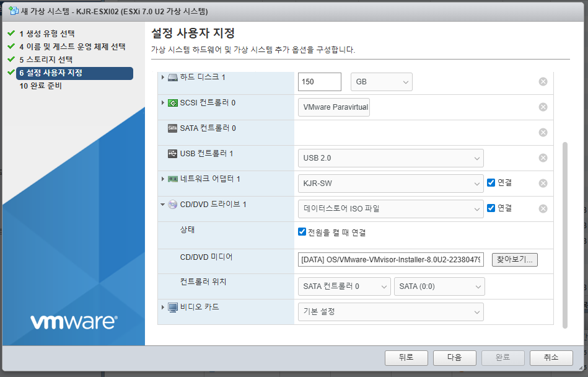Click the new virtual machine title icon

point(14,11)
